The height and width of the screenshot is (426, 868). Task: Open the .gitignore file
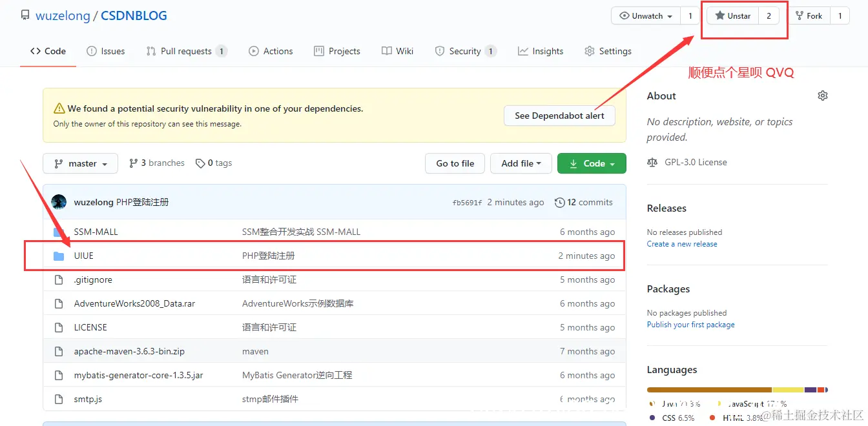93,279
